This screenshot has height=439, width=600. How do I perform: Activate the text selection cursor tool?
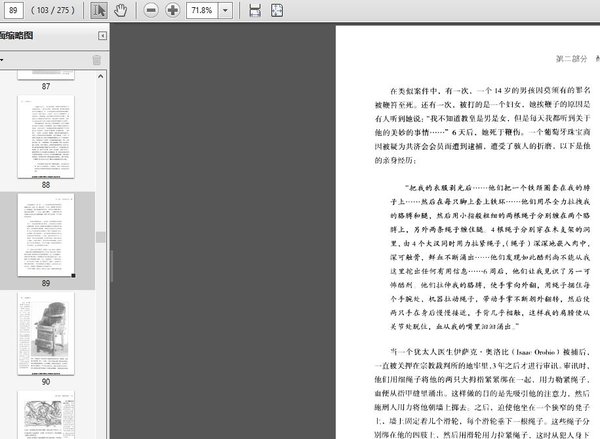coord(99,10)
